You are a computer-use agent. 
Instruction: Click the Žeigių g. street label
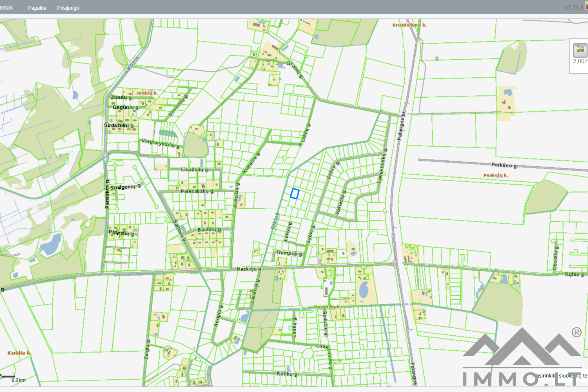tap(147, 350)
